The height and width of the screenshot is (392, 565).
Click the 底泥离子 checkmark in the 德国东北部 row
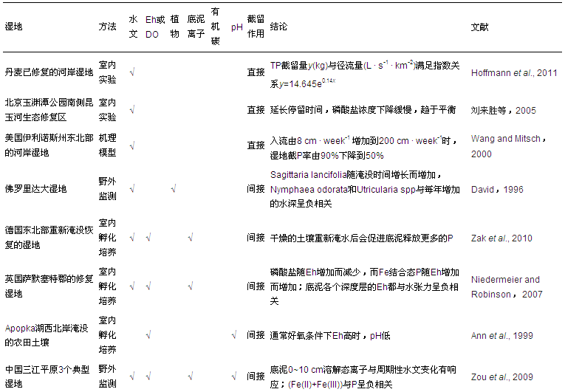(x=191, y=238)
